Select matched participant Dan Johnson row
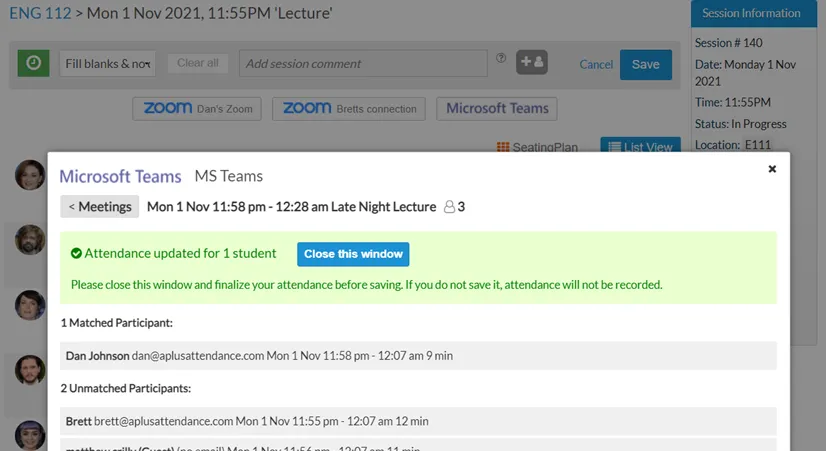 pos(418,356)
